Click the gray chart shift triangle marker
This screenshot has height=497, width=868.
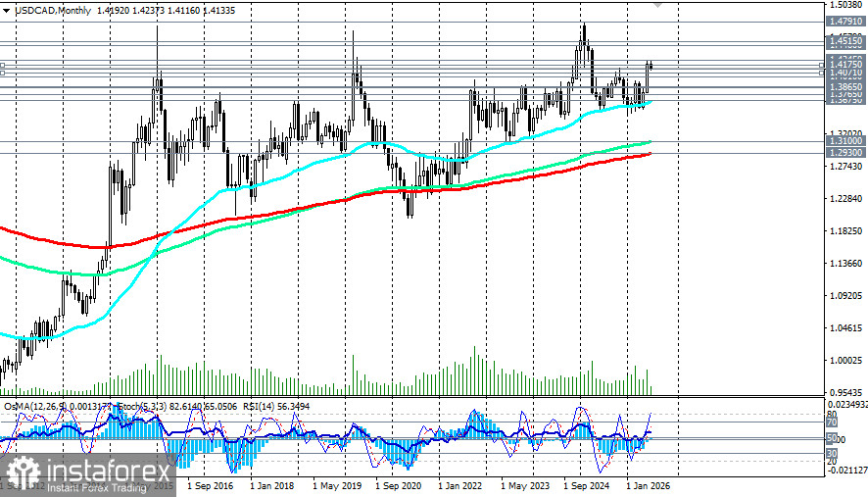[x=657, y=5]
